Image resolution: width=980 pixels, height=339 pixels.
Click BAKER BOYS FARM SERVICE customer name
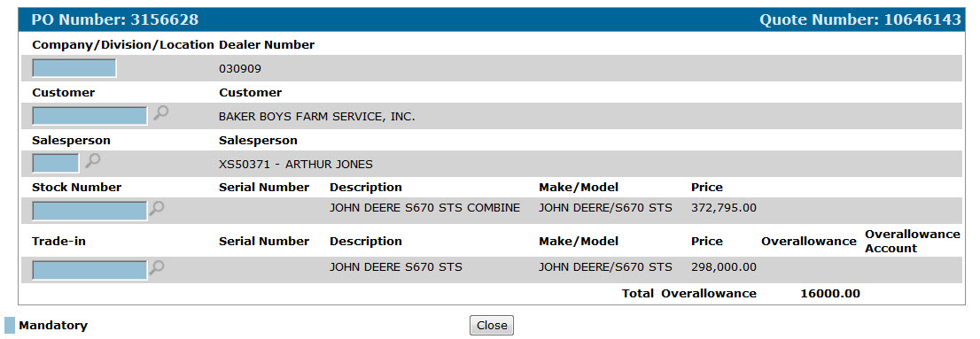(317, 117)
